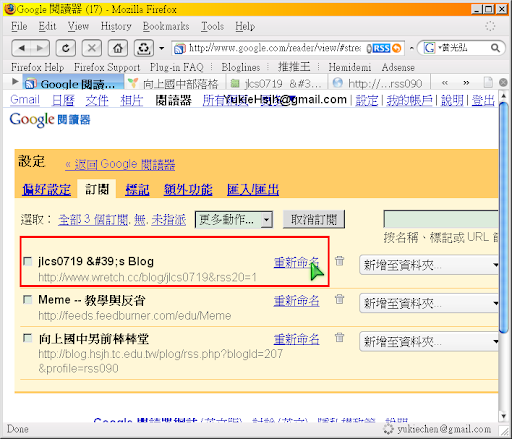512x439 pixels.
Task: Click the Firefox Help bookmark
Action: click(37, 67)
